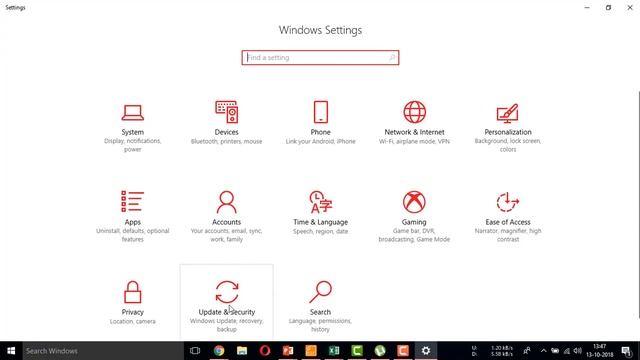
Task: Minimize the Settings window
Action: [587, 7]
